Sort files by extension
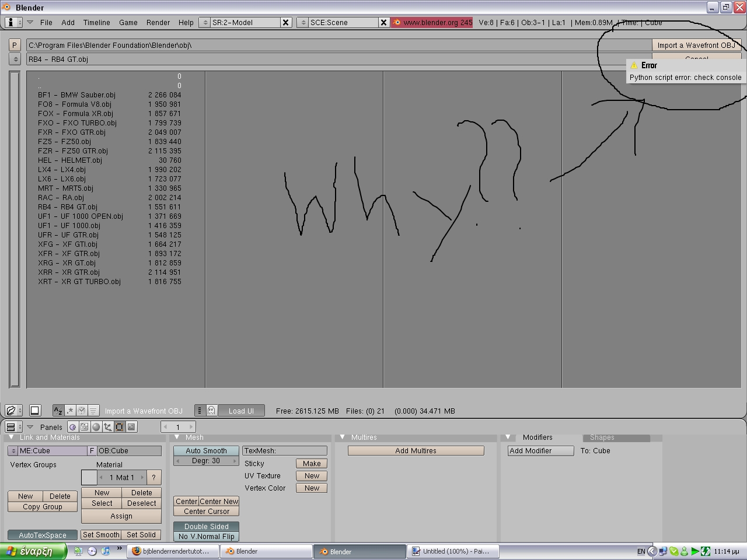Screen dimensions: 747x560 [x=70, y=411]
